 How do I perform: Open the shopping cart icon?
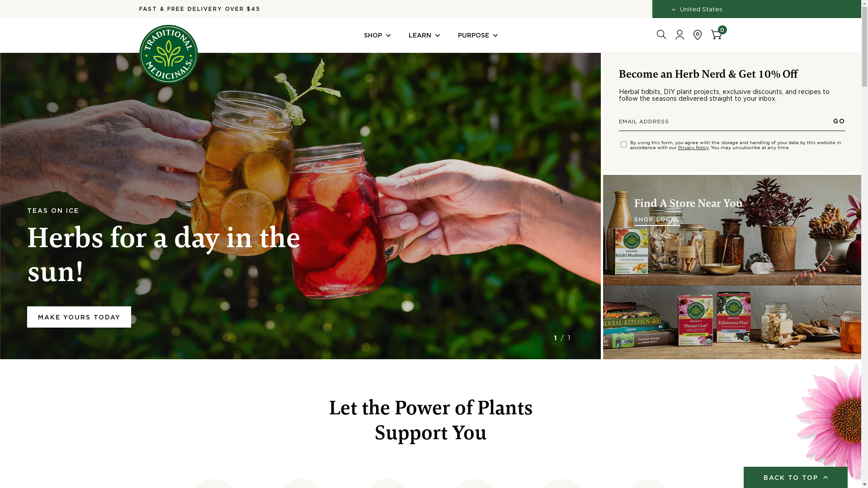(x=717, y=34)
